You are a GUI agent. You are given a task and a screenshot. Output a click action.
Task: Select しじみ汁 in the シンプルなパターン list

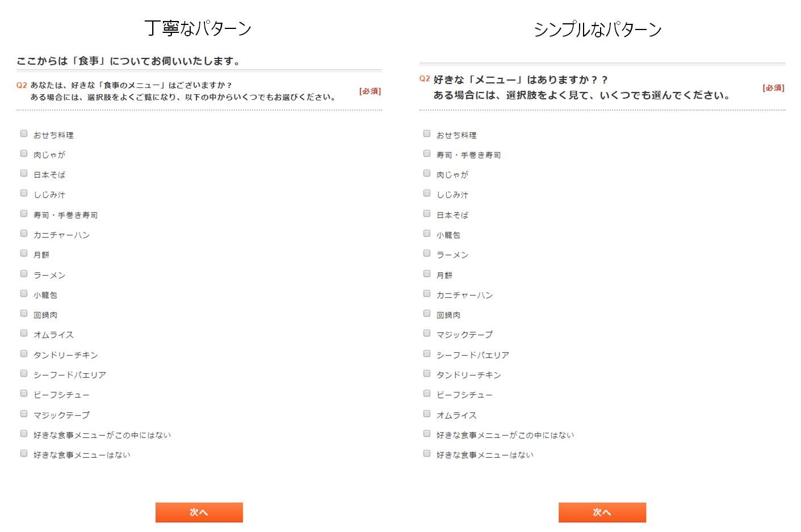[x=427, y=193]
